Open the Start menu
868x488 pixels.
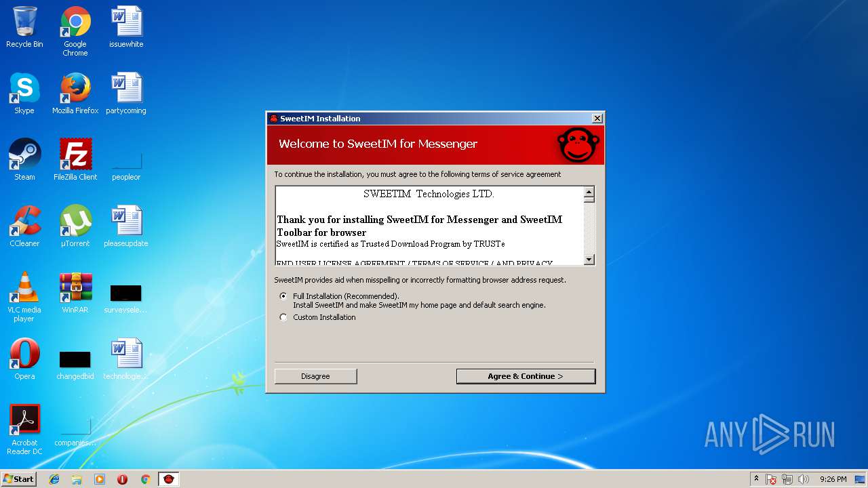click(18, 479)
